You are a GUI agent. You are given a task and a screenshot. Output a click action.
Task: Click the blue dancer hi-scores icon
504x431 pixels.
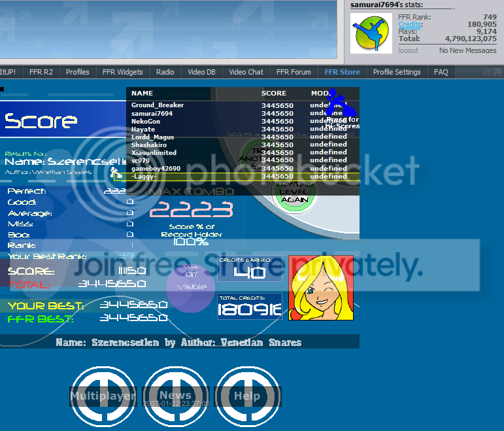(x=337, y=105)
